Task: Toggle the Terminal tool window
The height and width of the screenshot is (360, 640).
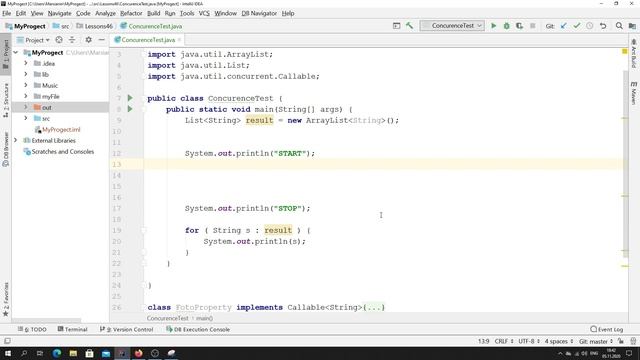Action: 72,329
